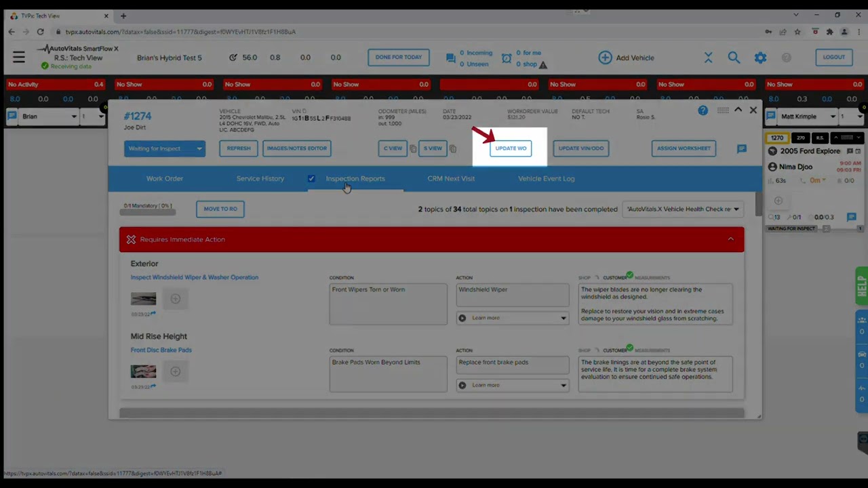Copy the S View link icon

[453, 148]
